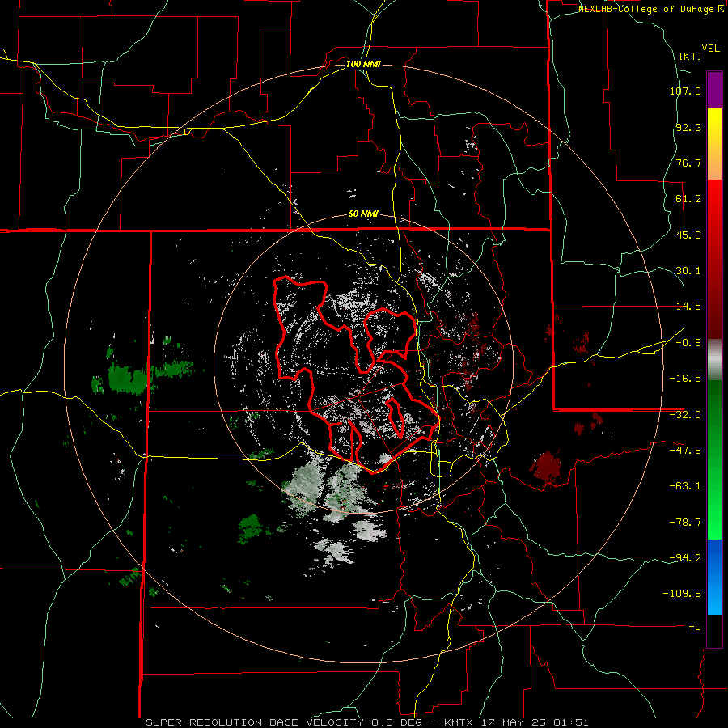The height and width of the screenshot is (728, 728).
Task: Click the -0.9 velocity scale value
Action: pos(688,343)
